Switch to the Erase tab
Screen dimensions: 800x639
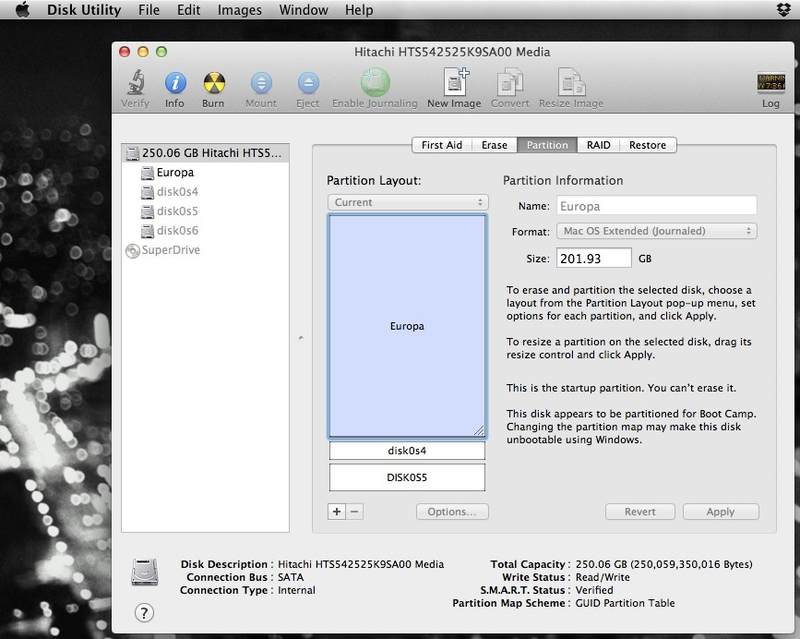[x=494, y=145]
